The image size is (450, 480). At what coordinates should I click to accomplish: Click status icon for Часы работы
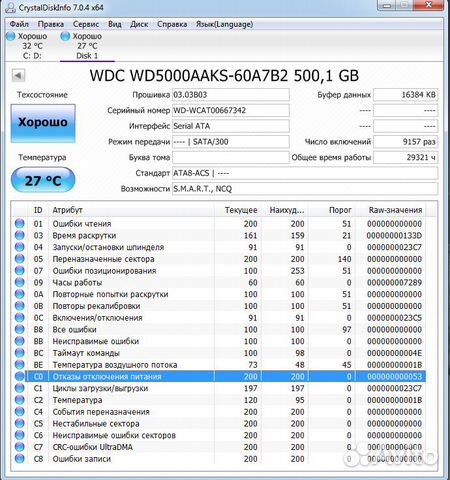point(20,282)
